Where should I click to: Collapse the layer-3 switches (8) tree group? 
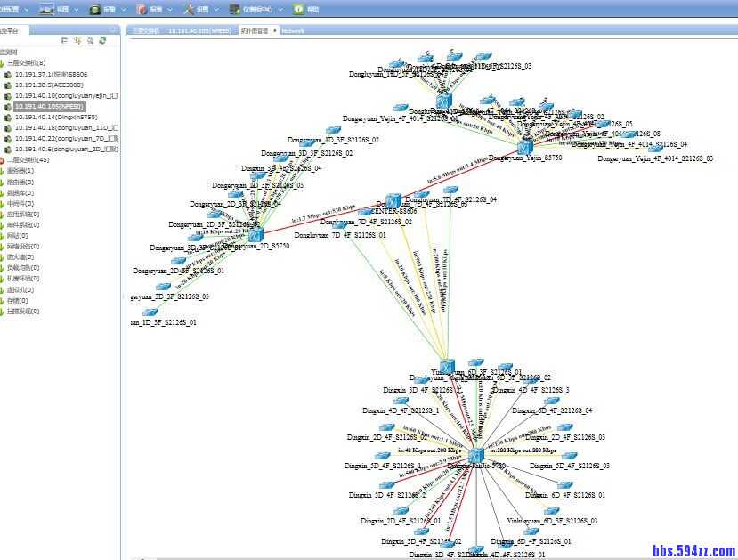pos(4,63)
